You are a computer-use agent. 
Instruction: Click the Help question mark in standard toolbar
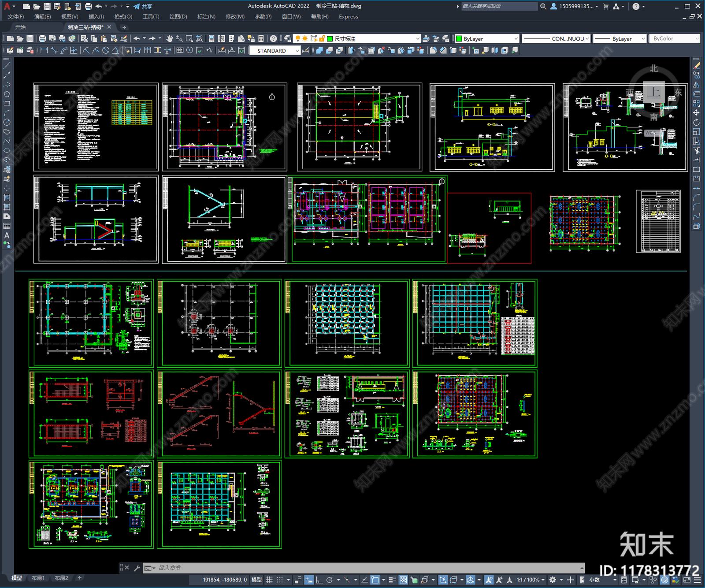point(274,39)
